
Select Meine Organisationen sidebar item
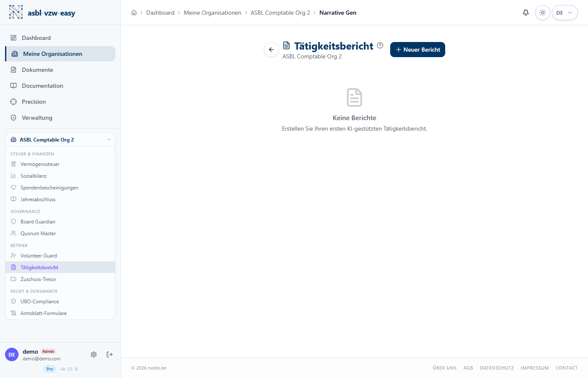pos(60,54)
